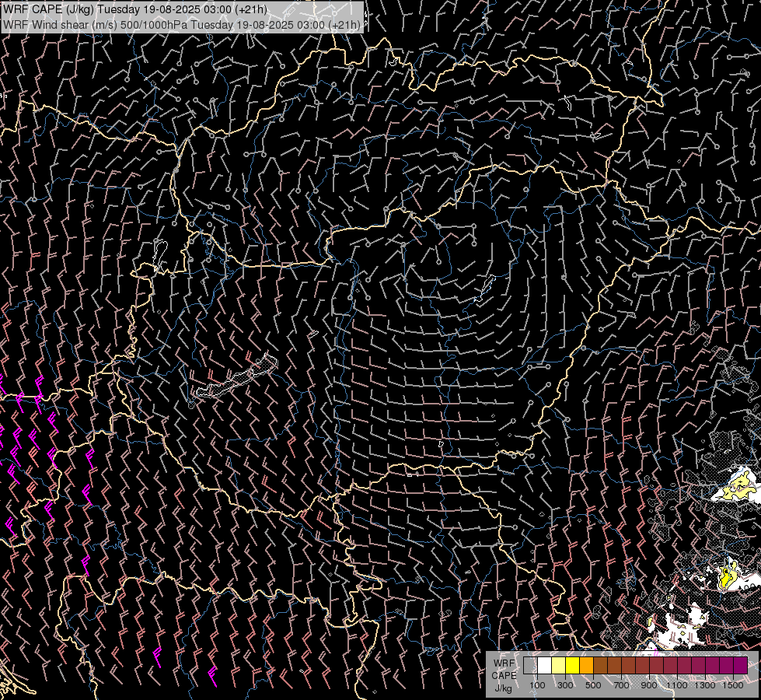
Task: Click the legend label 1500
Action: (x=733, y=685)
